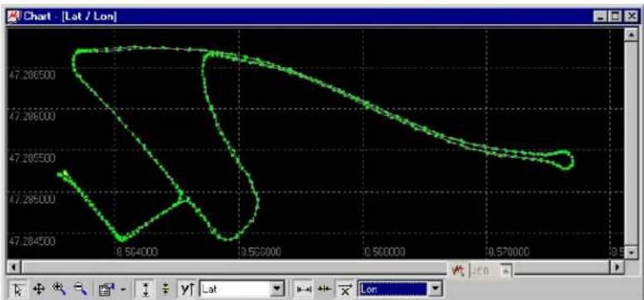The image size is (644, 300).
Task: Open the arrow beside chart properties
Action: click(x=124, y=290)
